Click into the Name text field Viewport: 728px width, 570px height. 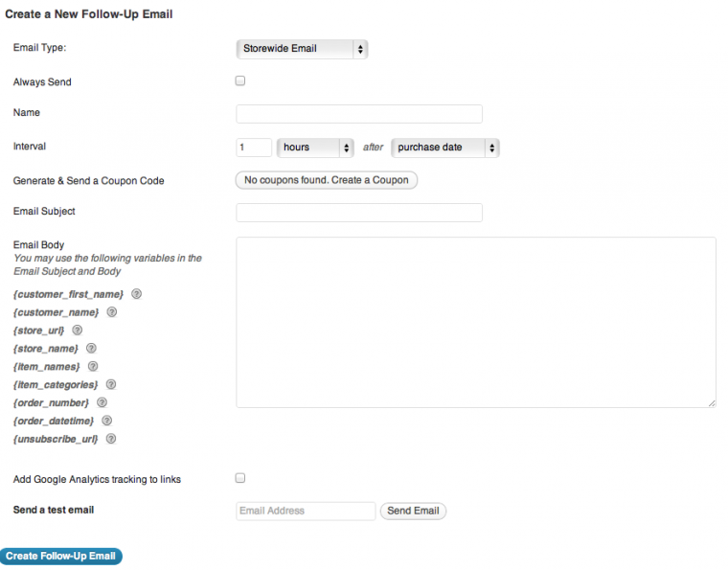click(x=359, y=114)
